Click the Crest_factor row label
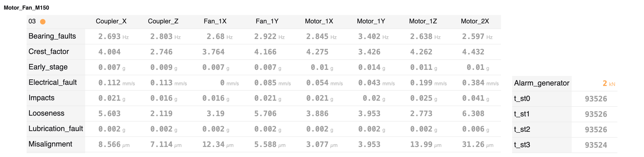This screenshot has height=157, width=644. (49, 52)
